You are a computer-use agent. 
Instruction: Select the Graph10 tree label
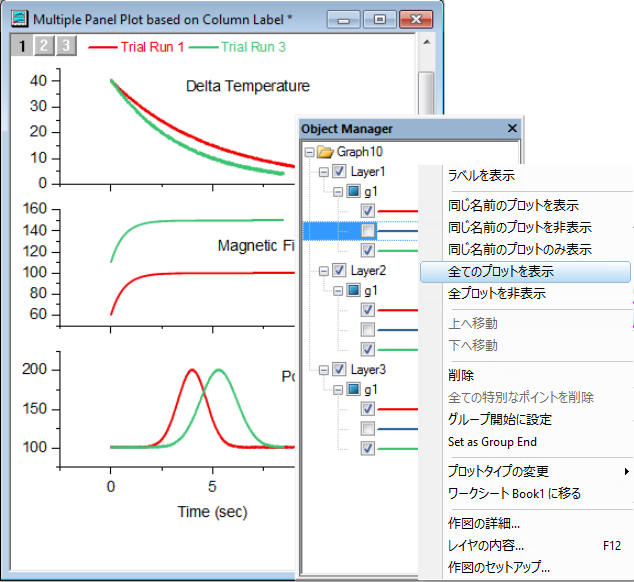click(359, 152)
